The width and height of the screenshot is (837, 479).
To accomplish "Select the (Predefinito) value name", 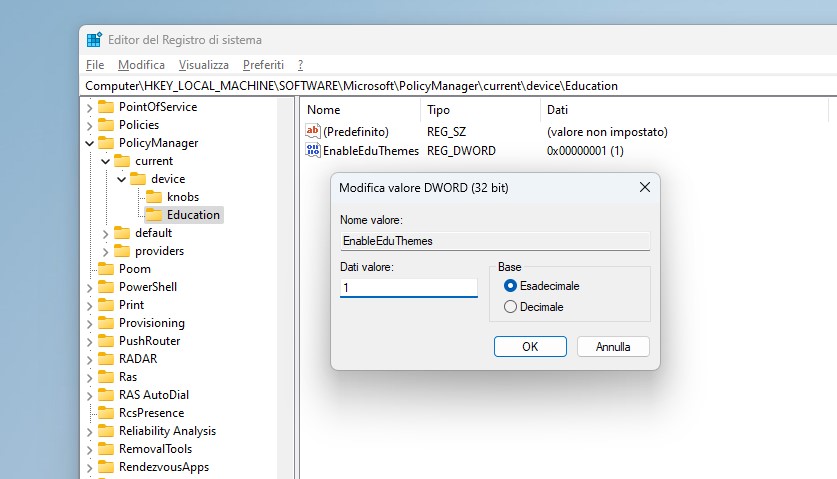I will tap(356, 132).
